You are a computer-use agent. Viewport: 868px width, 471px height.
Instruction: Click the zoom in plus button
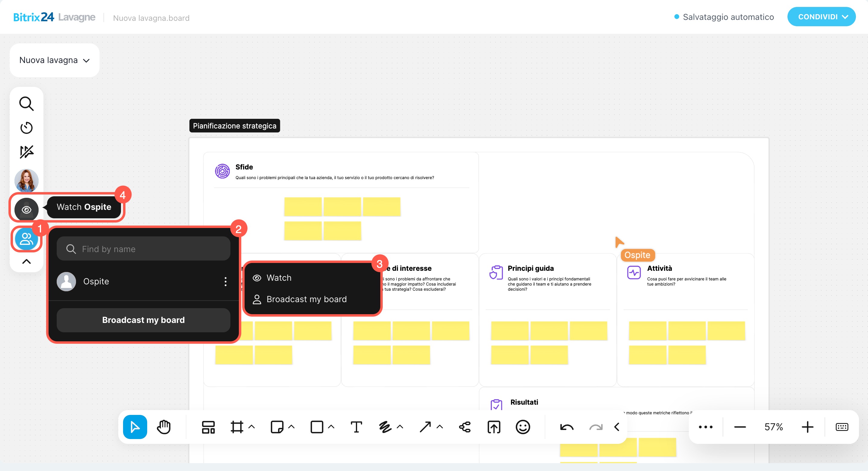[807, 427]
